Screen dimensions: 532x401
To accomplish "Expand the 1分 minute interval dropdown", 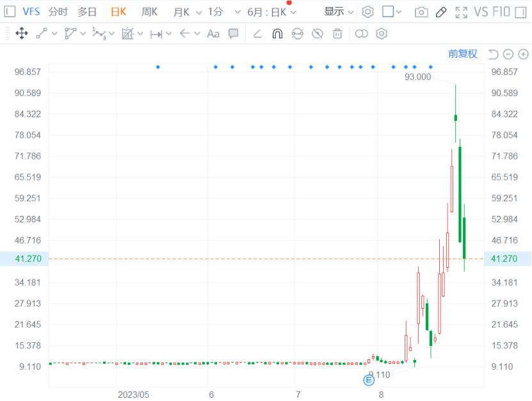I will coord(224,12).
